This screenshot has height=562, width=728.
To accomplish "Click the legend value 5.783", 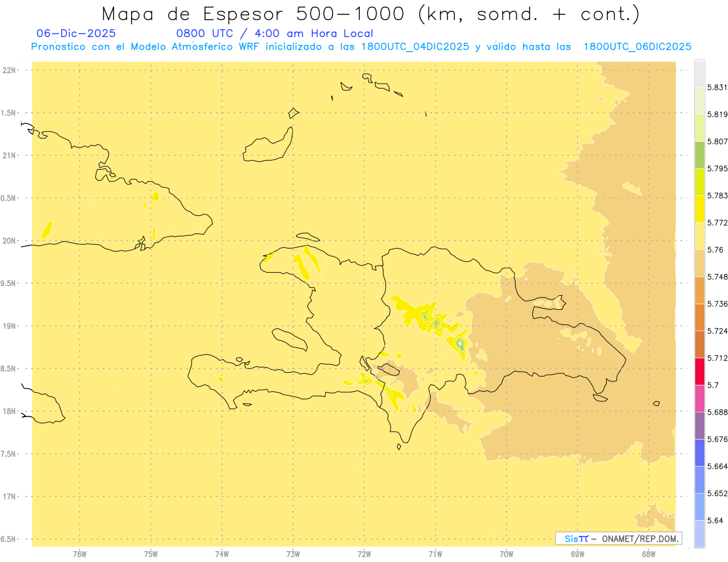I will [x=717, y=196].
